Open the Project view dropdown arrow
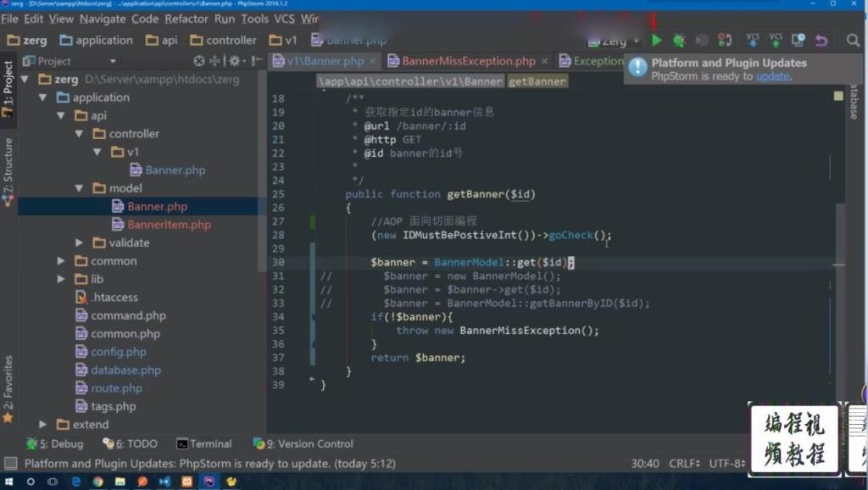This screenshot has width=868, height=490. click(x=113, y=61)
